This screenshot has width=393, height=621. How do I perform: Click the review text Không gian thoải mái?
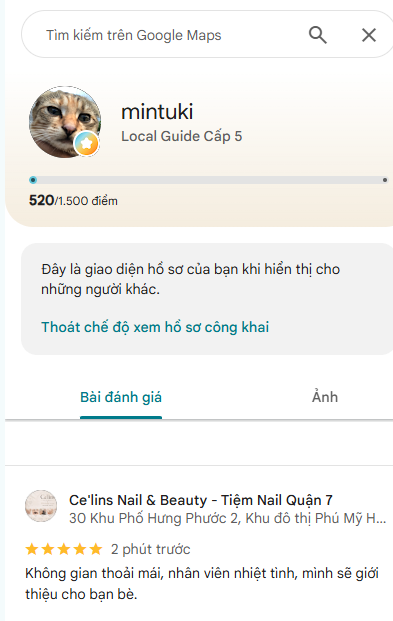point(202,584)
